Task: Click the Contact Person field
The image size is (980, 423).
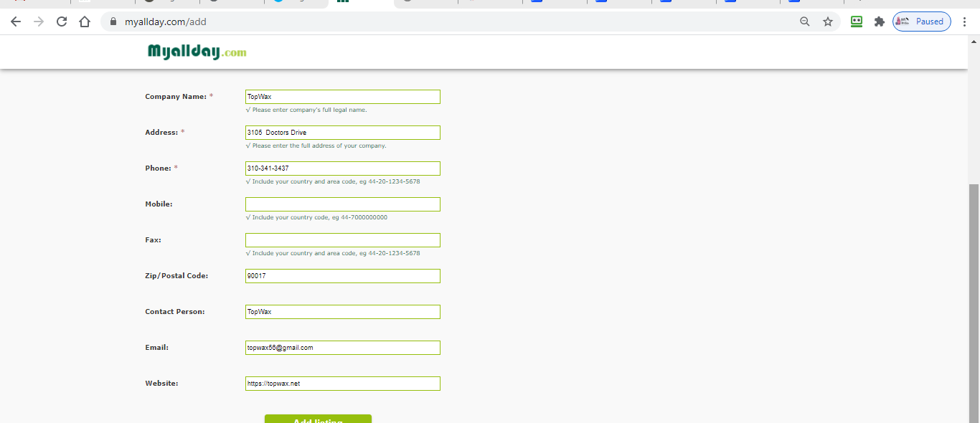Action: point(343,312)
